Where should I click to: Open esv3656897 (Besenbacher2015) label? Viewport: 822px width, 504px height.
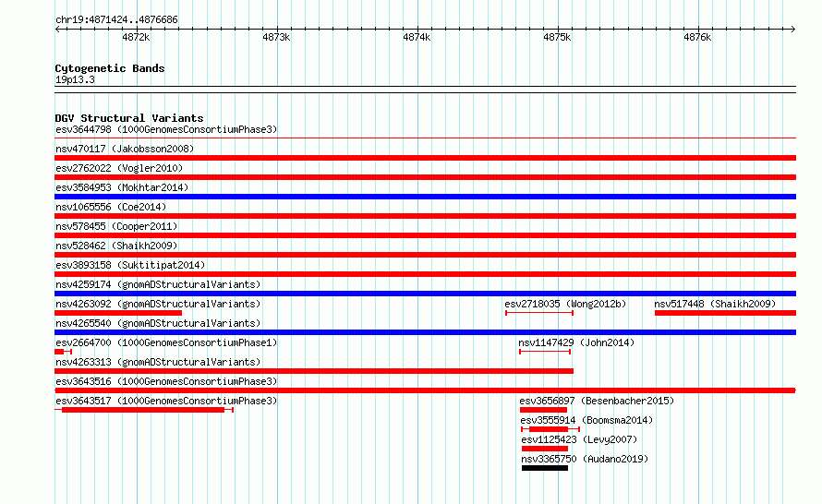(597, 401)
